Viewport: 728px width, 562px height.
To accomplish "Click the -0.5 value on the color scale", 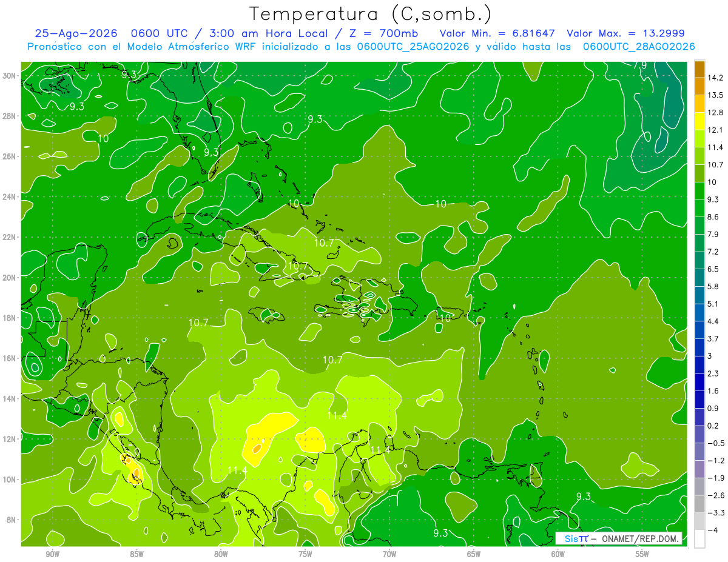I will coord(716,443).
